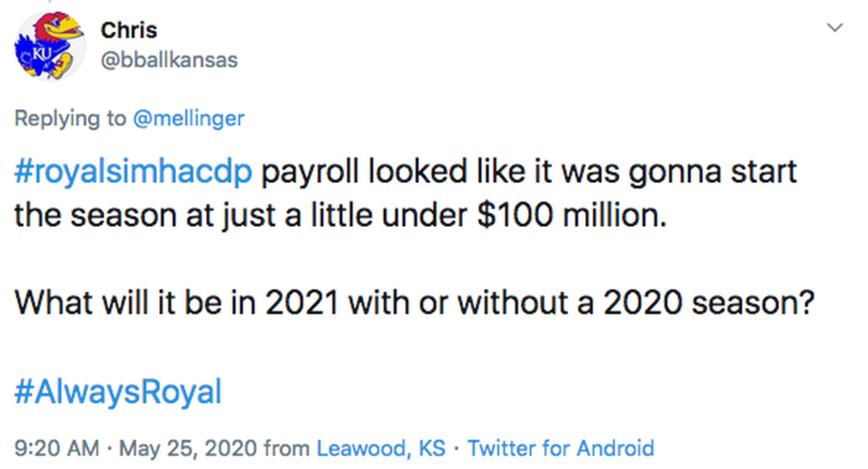The height and width of the screenshot is (469, 868).
Task: Open the Twitter for Android source link
Action: point(561,448)
